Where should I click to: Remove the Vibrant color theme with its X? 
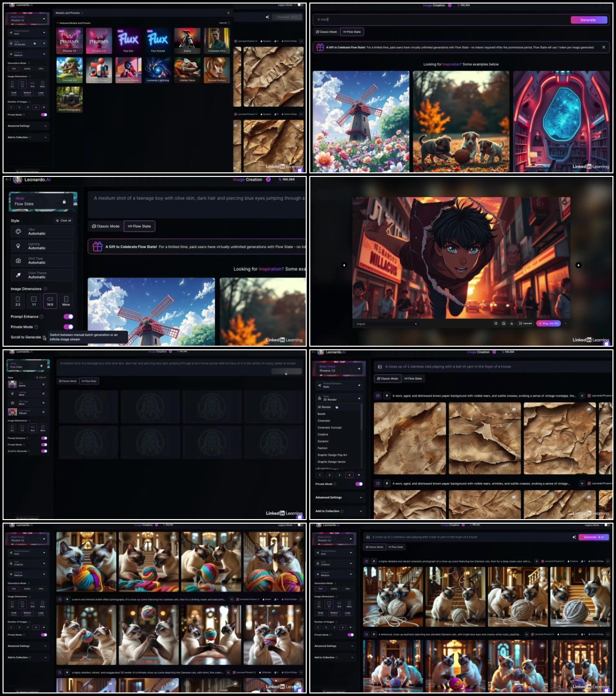tap(43, 412)
